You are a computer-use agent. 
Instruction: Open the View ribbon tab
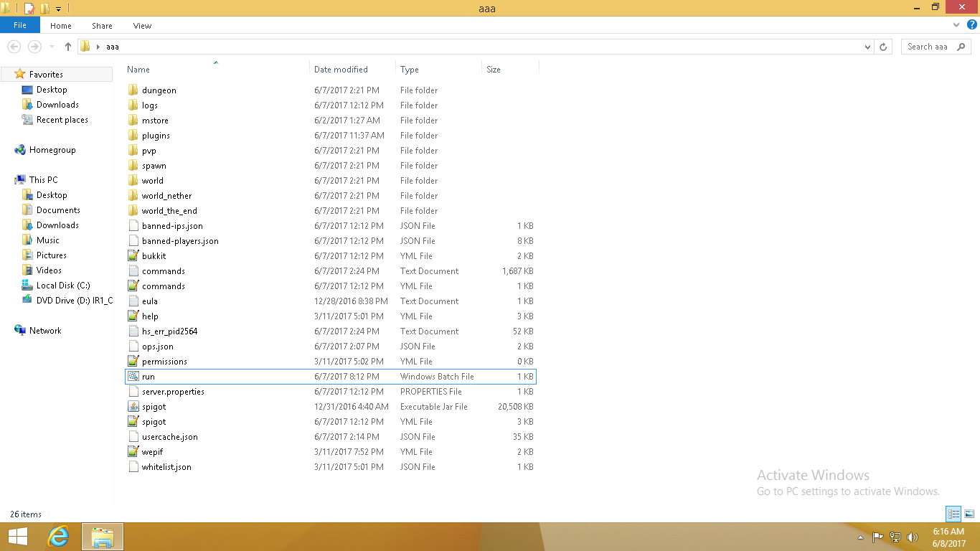pos(142,26)
